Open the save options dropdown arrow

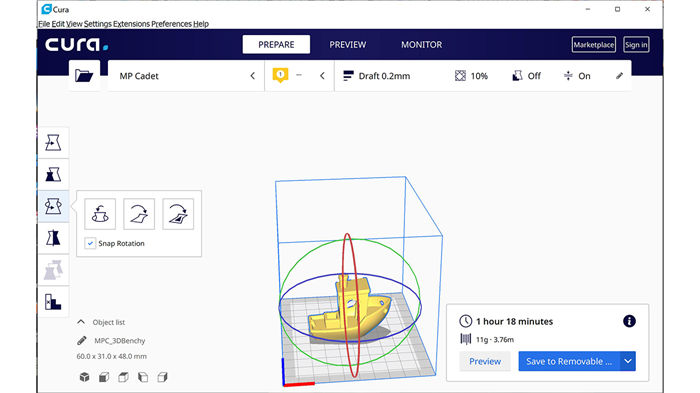[x=628, y=361]
